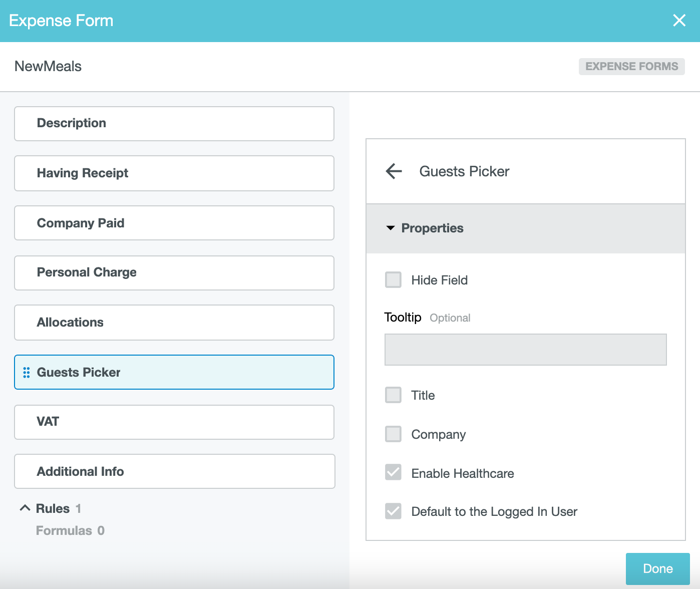Image resolution: width=700 pixels, height=589 pixels.
Task: Collapse the Properties section triangle
Action: pos(391,228)
